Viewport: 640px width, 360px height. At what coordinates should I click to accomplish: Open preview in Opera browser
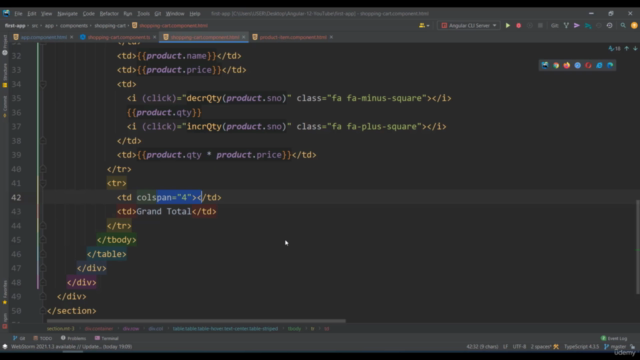coord(588,65)
